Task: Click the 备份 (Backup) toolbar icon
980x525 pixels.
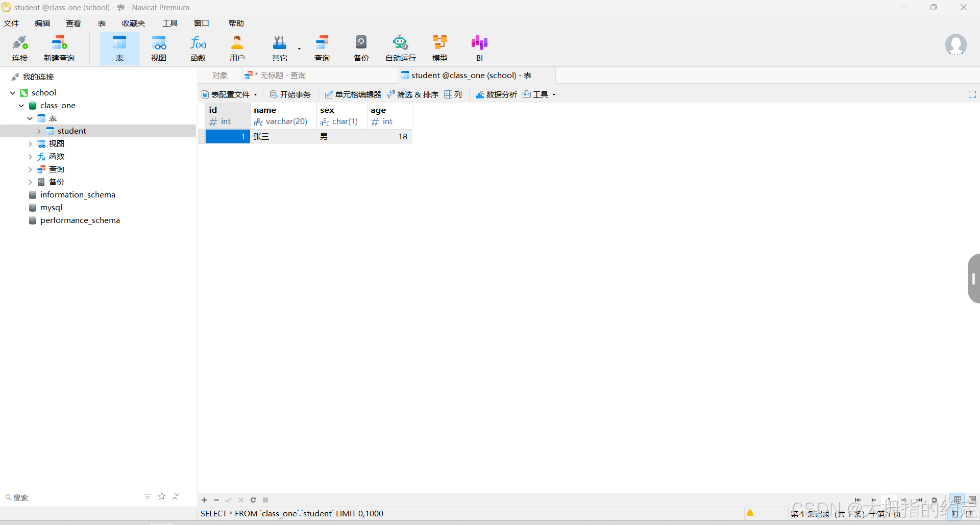Action: pyautogui.click(x=361, y=48)
